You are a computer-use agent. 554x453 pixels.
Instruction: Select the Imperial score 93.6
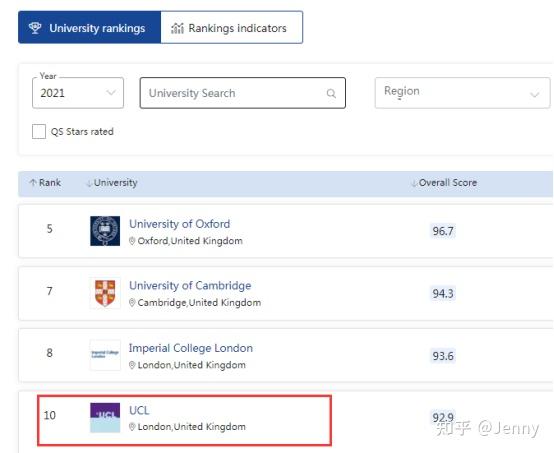point(443,356)
